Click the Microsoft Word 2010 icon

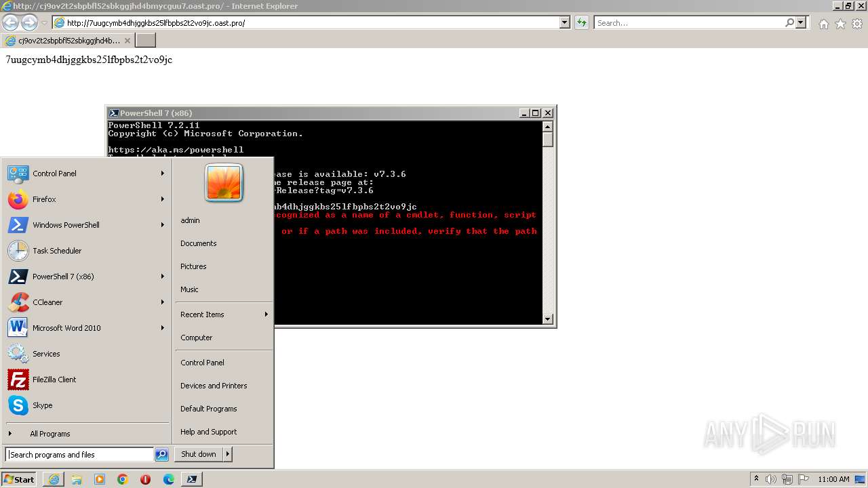tap(18, 328)
